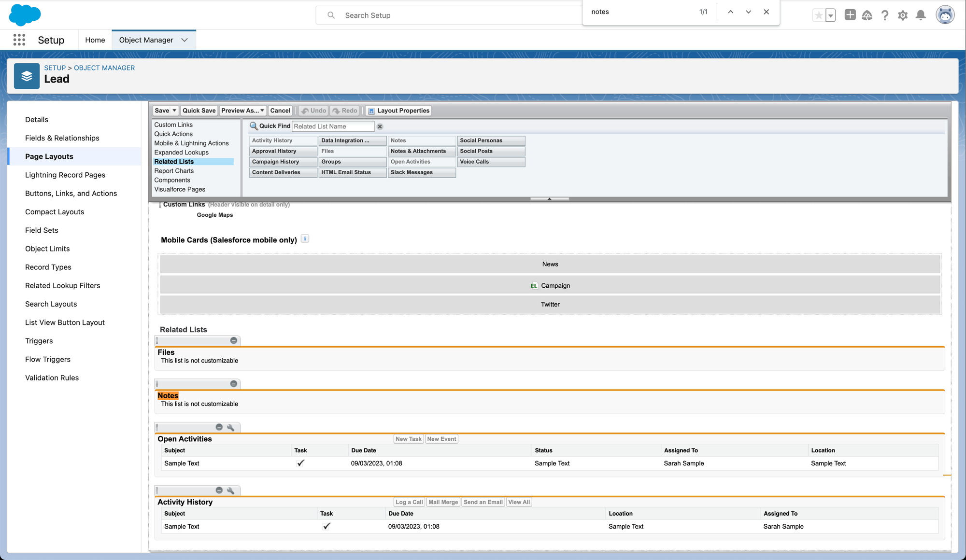Open the favorites list dropdown arrow
The height and width of the screenshot is (560, 966).
[x=831, y=15]
